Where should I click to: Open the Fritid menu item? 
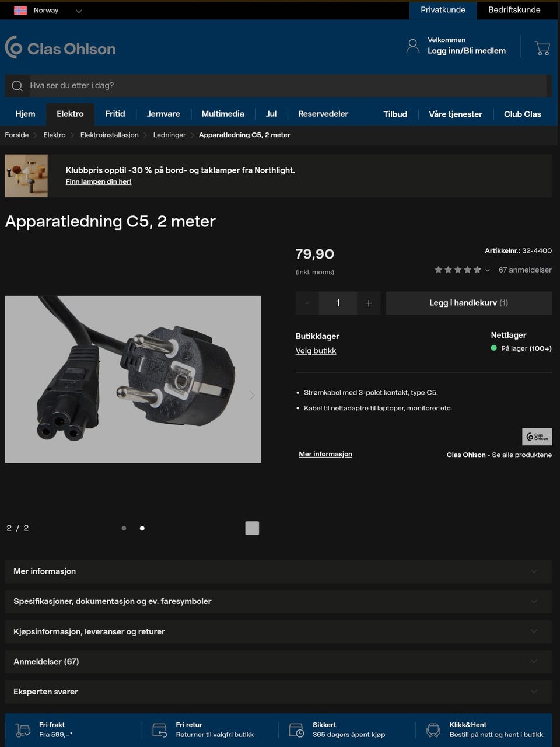pos(115,114)
